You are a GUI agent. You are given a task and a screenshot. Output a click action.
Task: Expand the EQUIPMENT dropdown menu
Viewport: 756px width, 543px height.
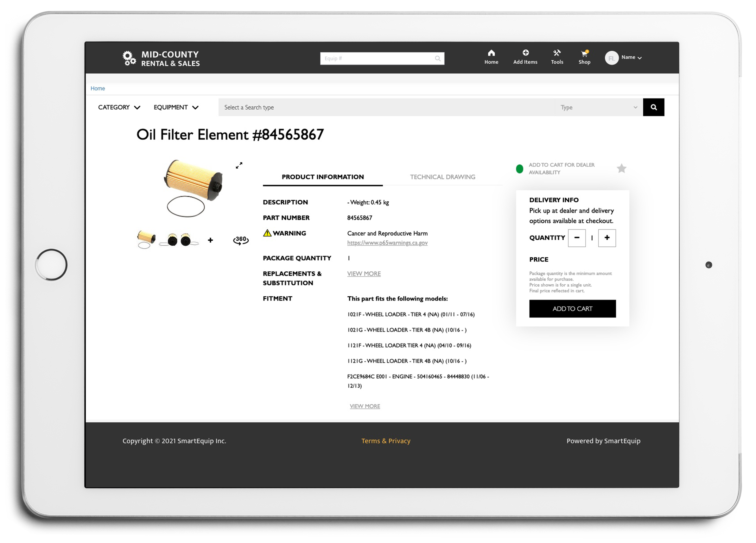click(x=175, y=107)
